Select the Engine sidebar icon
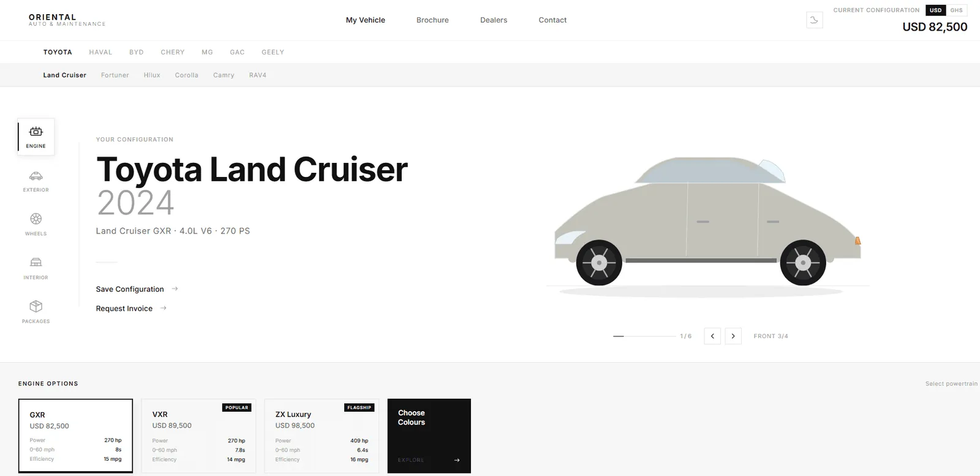Viewport: 980px width, 476px height. 36,137
